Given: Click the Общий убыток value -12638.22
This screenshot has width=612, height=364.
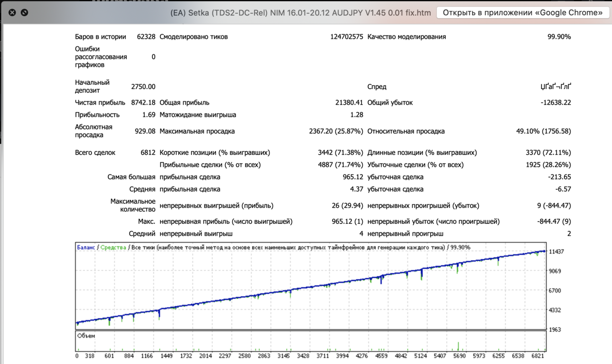Looking at the screenshot, I should [x=556, y=102].
